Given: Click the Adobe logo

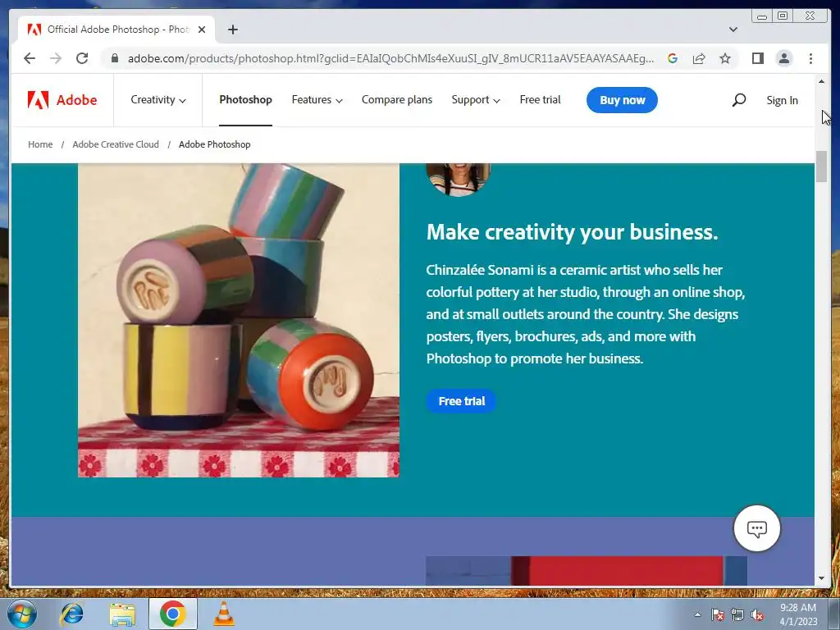Looking at the screenshot, I should click(62, 99).
